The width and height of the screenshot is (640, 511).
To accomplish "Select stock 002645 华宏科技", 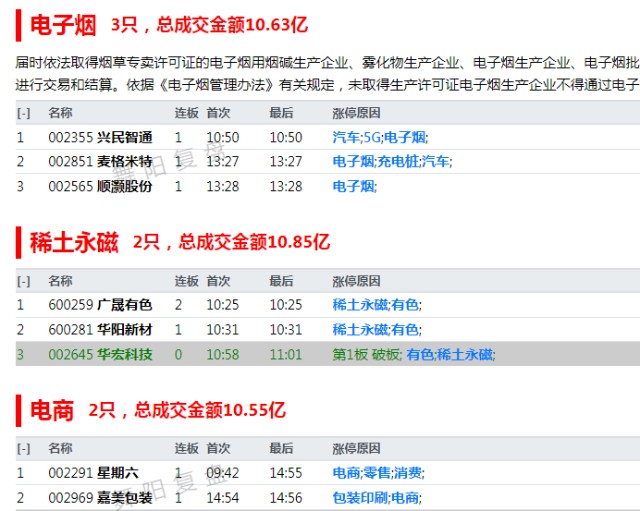I will click(x=100, y=354).
